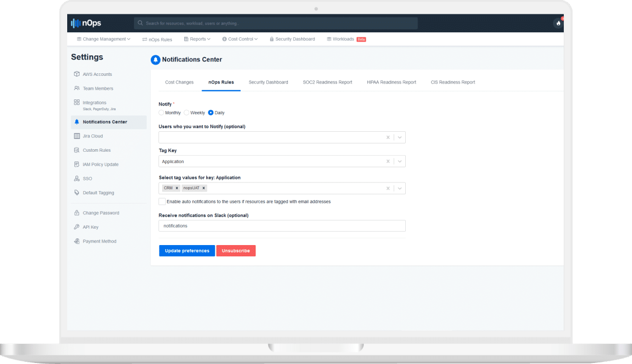Go to nOps Rules in top navigation

point(157,39)
